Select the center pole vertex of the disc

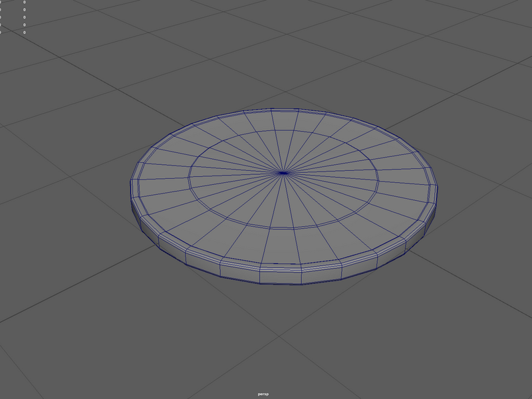click(x=284, y=173)
